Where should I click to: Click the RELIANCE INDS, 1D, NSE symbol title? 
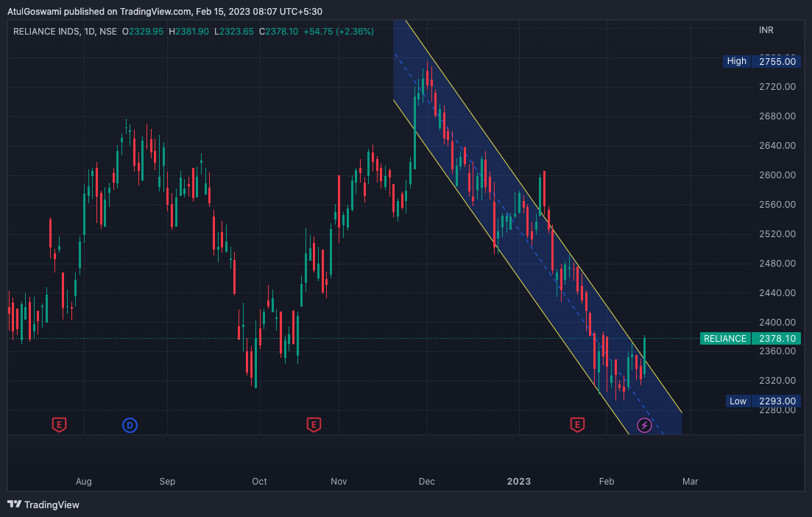(66, 32)
